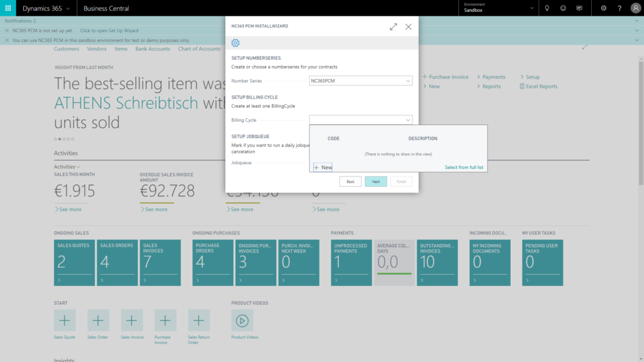Open the Billing Cycle dropdown arrow
Viewport: 644px width, 362px height.
coord(408,120)
